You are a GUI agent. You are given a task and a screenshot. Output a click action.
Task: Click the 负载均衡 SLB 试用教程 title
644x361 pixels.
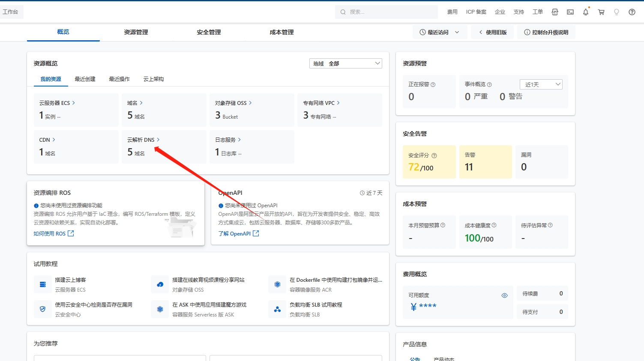(x=316, y=305)
